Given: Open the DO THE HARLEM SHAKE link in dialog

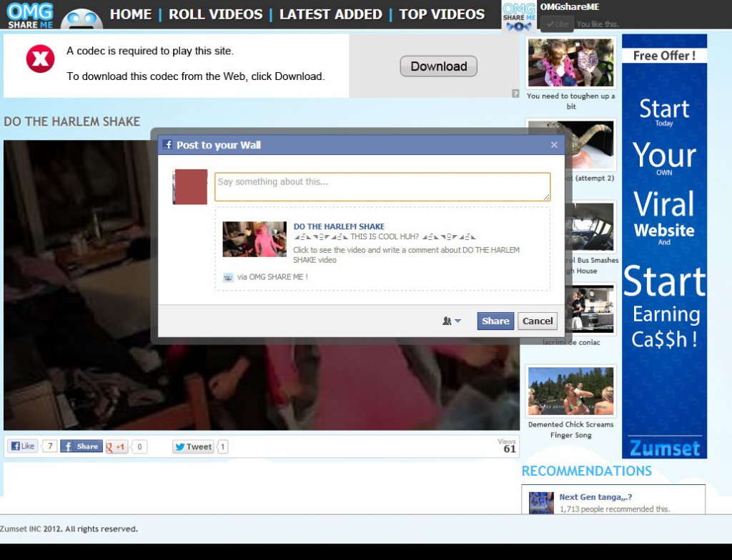Looking at the screenshot, I should tap(339, 226).
